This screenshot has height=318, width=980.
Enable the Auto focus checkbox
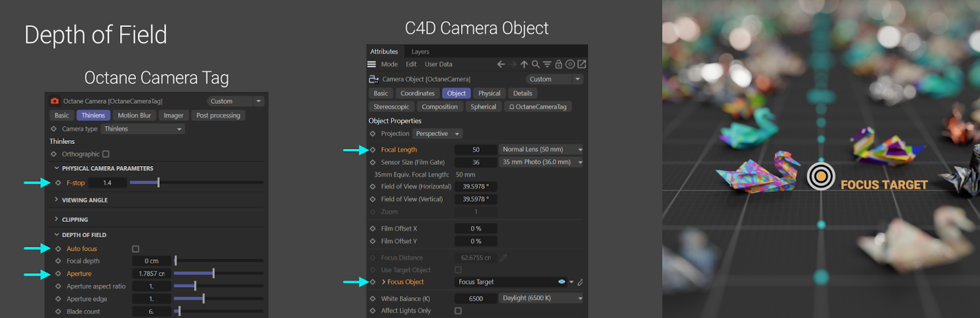[135, 249]
